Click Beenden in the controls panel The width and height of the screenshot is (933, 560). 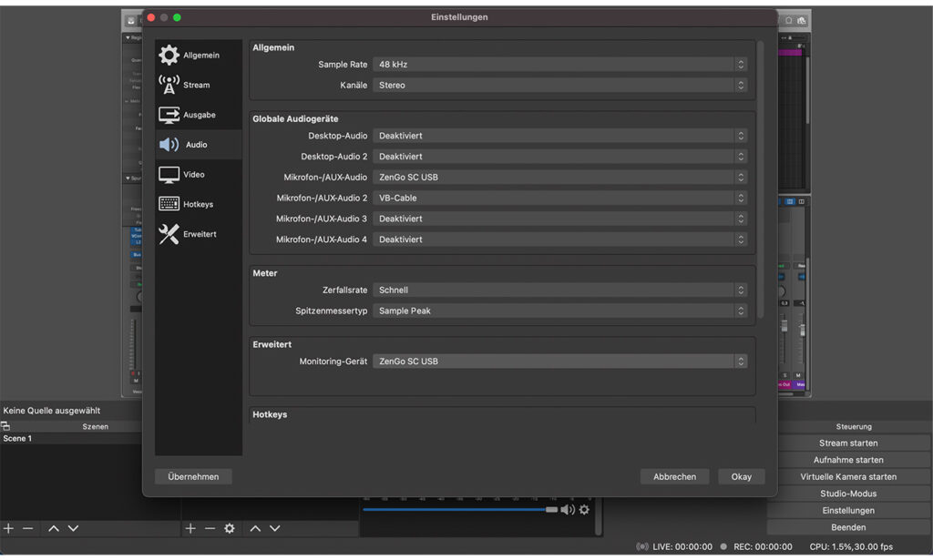pos(848,527)
